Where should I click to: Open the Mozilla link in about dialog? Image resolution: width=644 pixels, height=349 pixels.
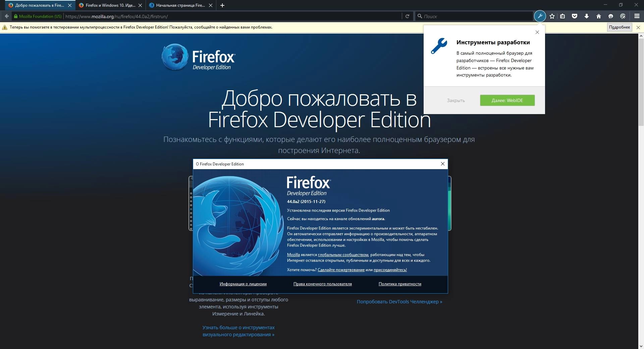[293, 255]
